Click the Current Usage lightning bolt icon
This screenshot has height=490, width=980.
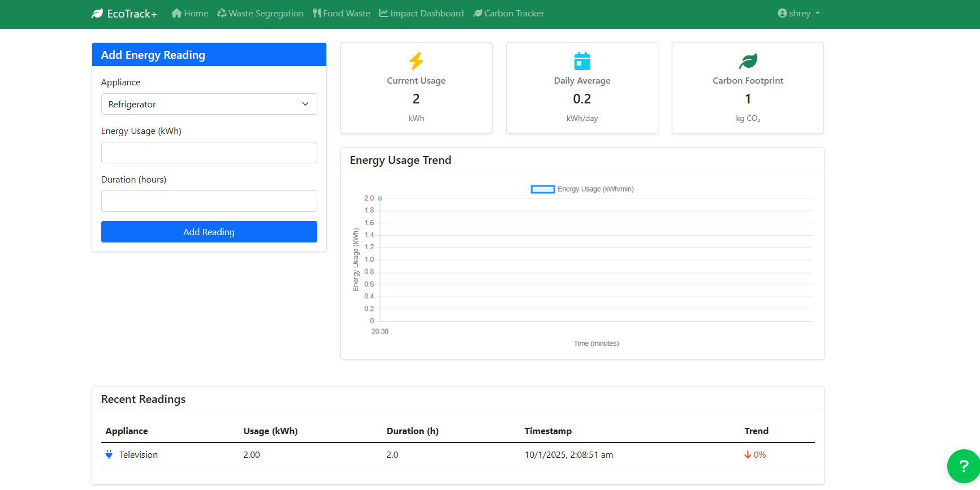416,60
